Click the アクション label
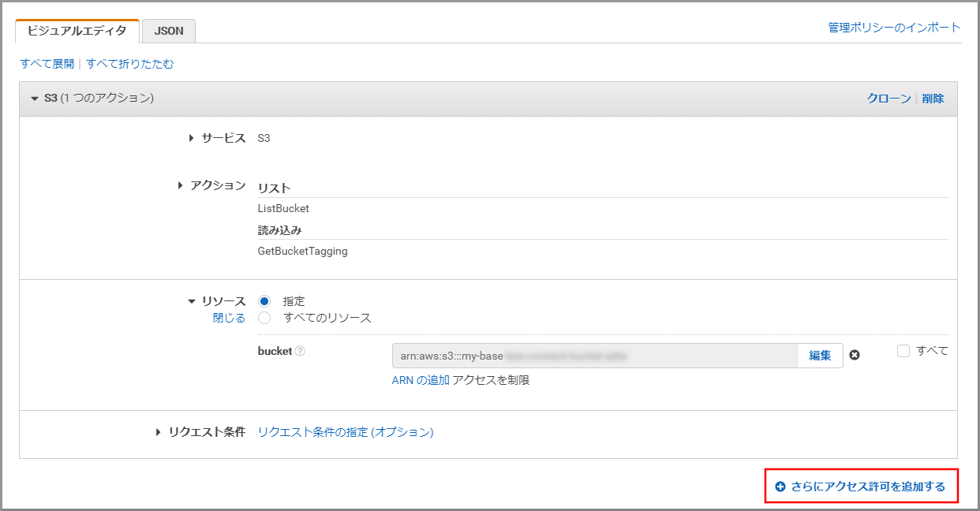The image size is (980, 511). point(218,185)
